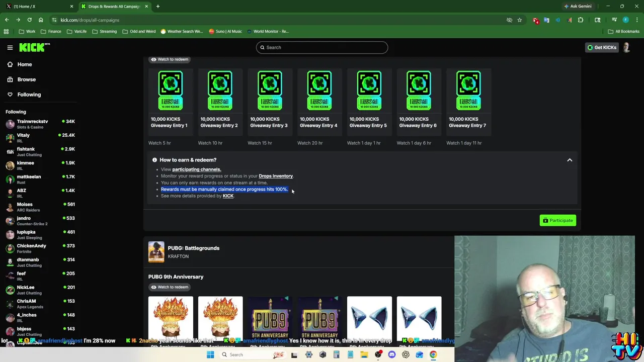Select first PUBG 9th Anniversary cake reward
The height and width of the screenshot is (362, 644).
coord(170,318)
